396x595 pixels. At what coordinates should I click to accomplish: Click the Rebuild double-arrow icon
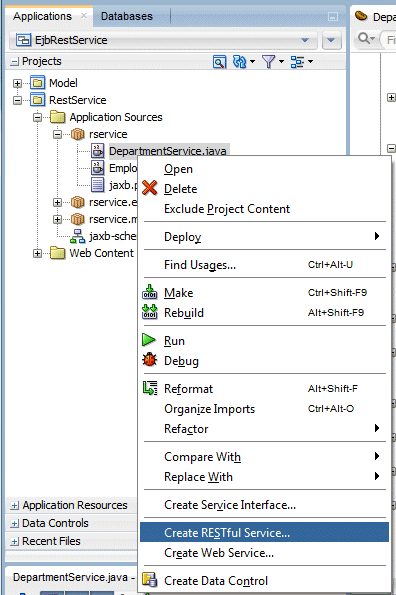149,312
